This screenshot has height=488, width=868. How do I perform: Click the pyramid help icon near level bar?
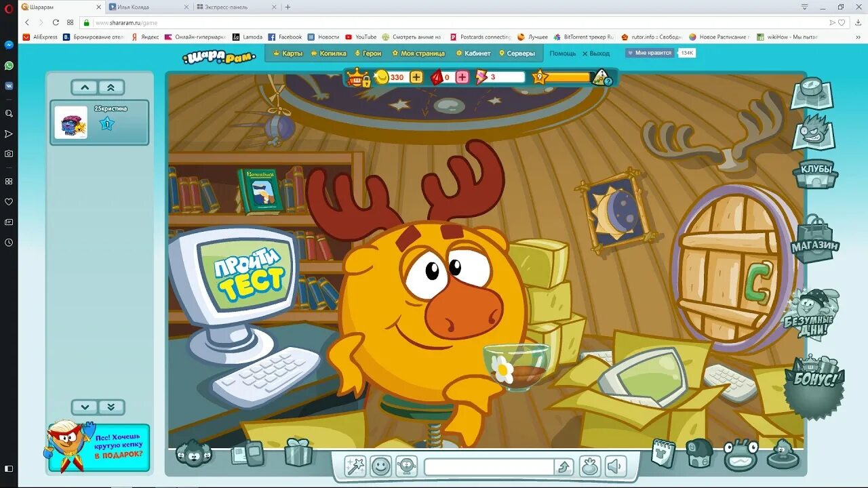click(x=602, y=78)
